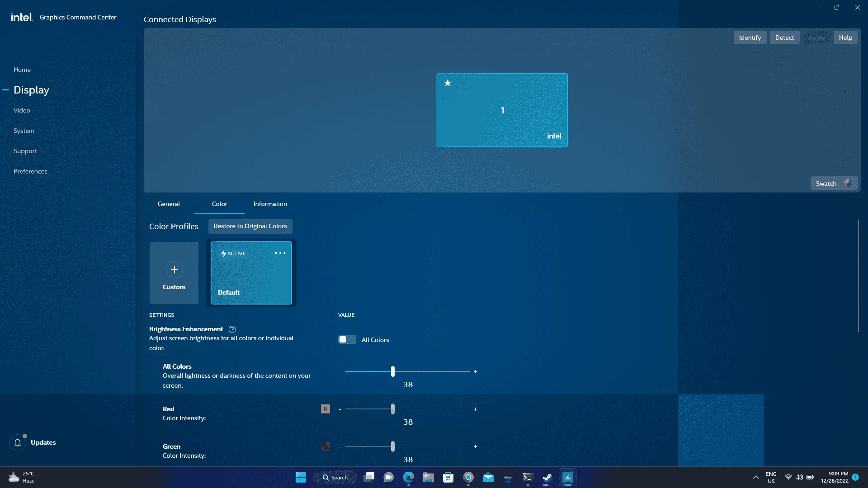This screenshot has width=868, height=488.
Task: Open the weather widget showing 25°C Haze
Action: 21,477
